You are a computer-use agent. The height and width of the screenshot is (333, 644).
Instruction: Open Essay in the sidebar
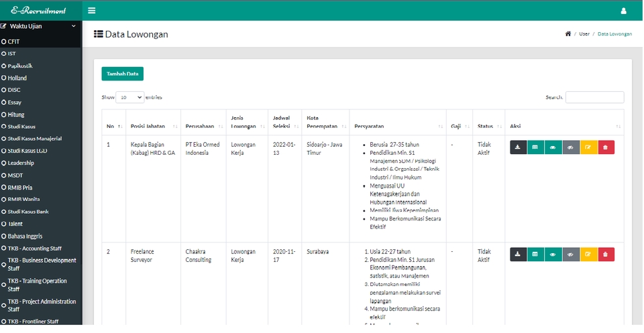coord(41,103)
